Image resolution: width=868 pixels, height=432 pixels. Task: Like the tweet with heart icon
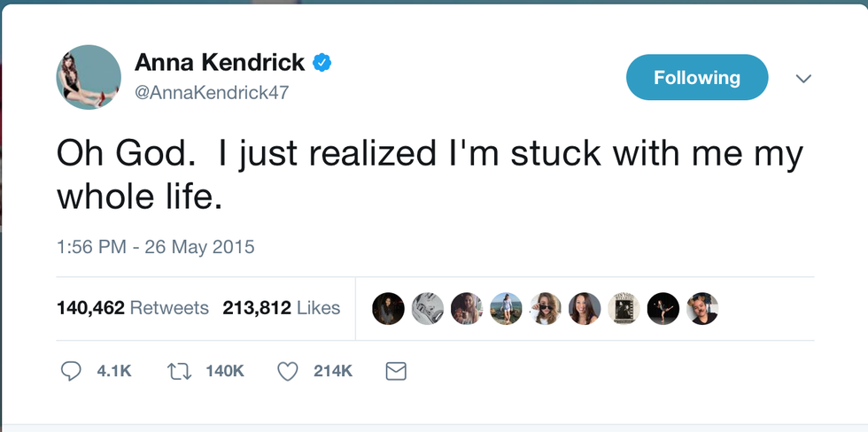tap(288, 372)
